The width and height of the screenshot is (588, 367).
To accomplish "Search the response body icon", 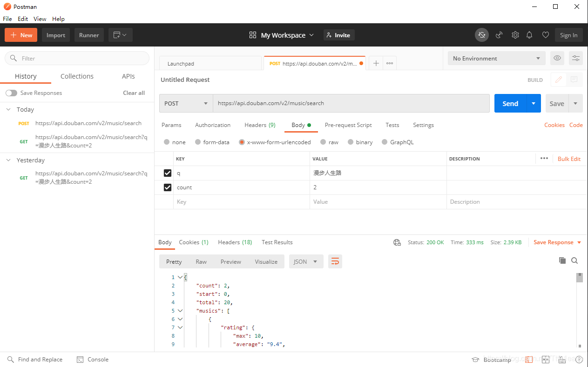I will coord(574,260).
